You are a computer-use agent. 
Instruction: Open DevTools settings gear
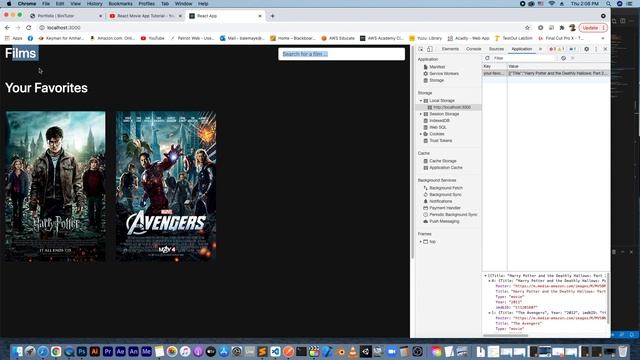pyautogui.click(x=587, y=49)
